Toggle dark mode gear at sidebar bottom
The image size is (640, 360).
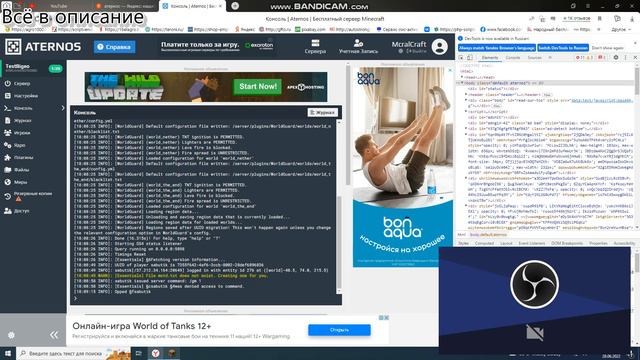[x=11, y=335]
